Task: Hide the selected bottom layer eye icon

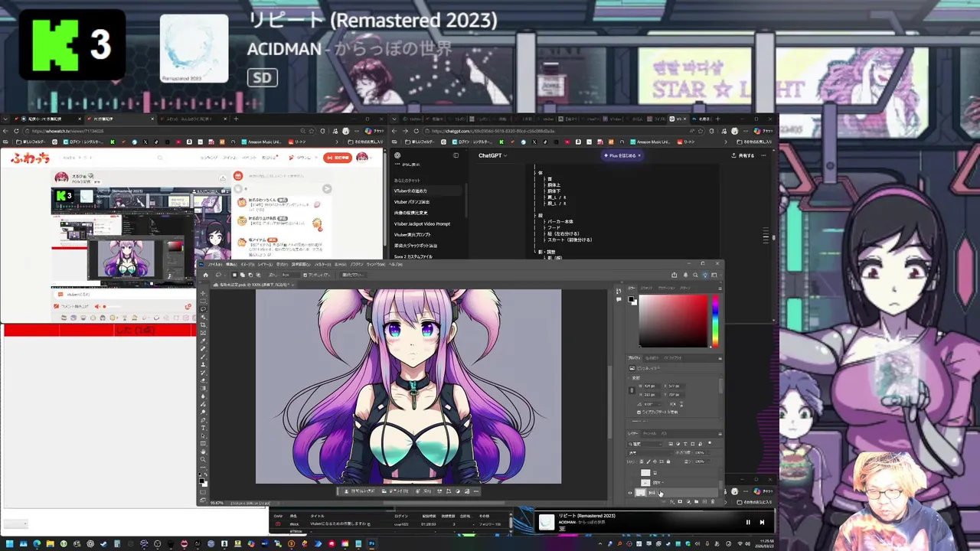Action: point(630,493)
